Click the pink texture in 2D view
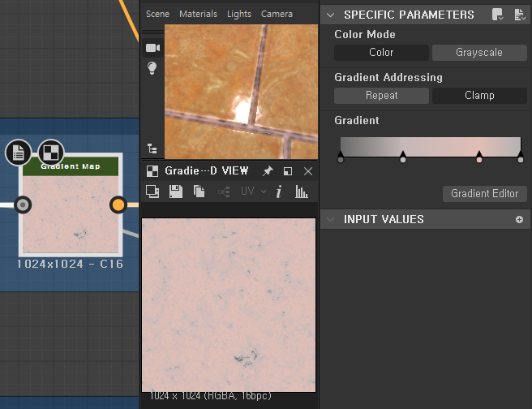Screen dimensions: 532x409 click(x=229, y=305)
